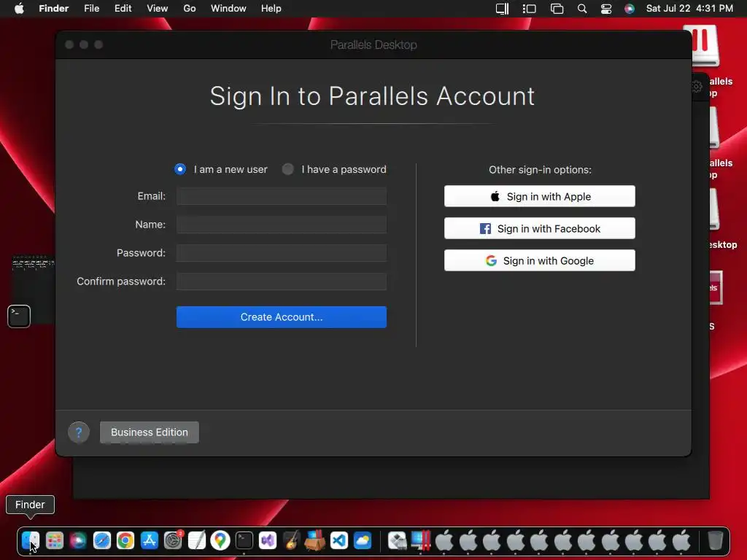The image size is (747, 560).
Task: Click Sign in with Apple
Action: point(540,196)
